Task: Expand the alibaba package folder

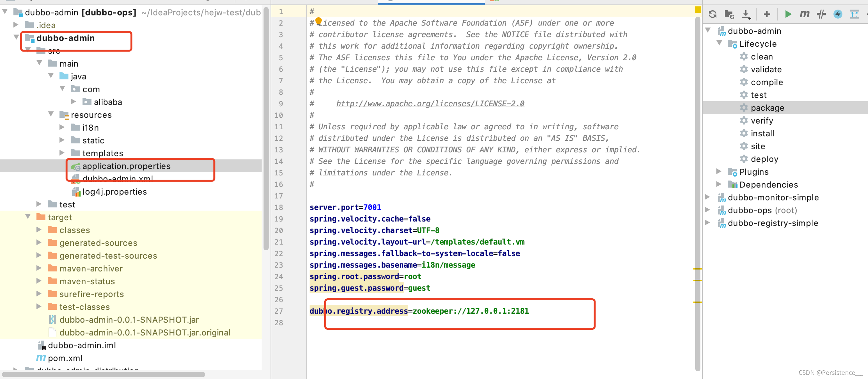Action: tap(74, 102)
